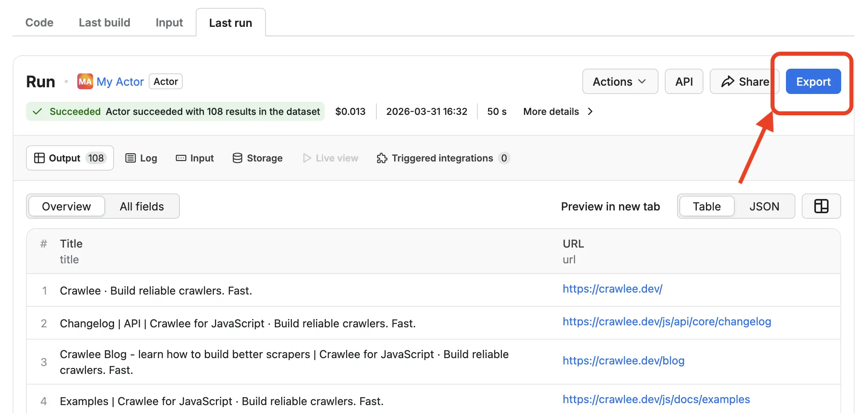The width and height of the screenshot is (868, 413).
Task: Click the MA actor avatar icon
Action: 85,81
